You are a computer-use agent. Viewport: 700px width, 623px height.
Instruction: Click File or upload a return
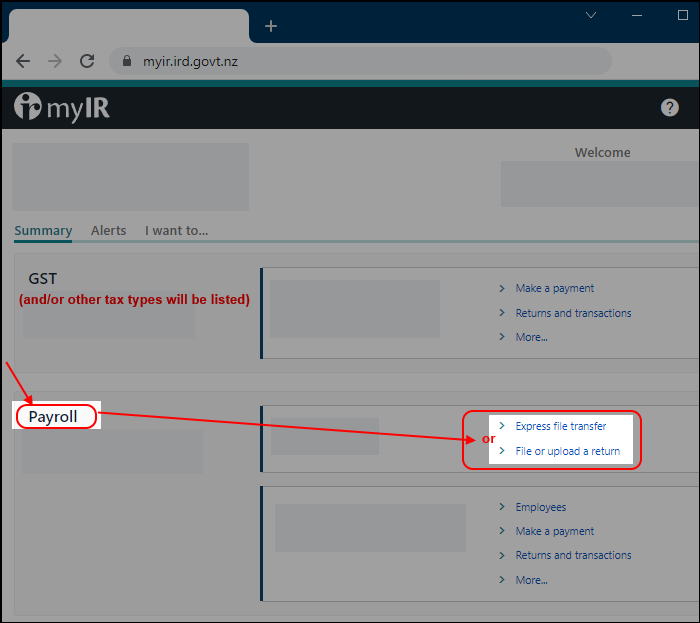pos(567,451)
